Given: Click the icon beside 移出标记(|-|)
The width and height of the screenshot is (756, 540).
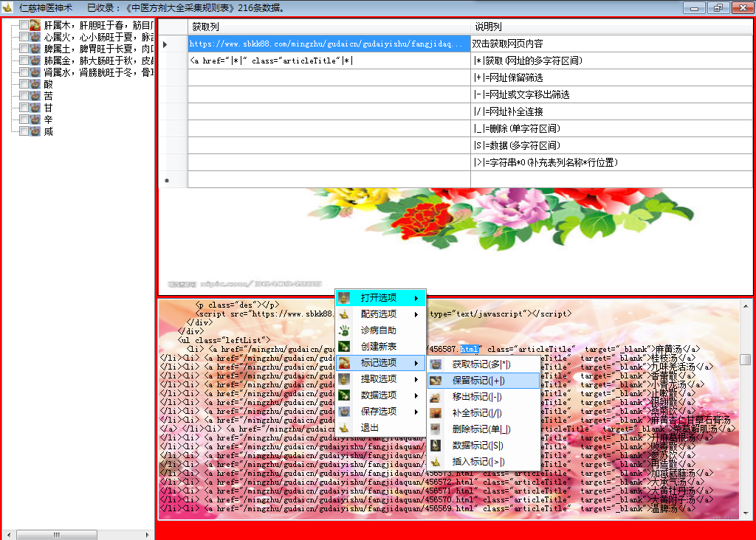Looking at the screenshot, I should [436, 397].
